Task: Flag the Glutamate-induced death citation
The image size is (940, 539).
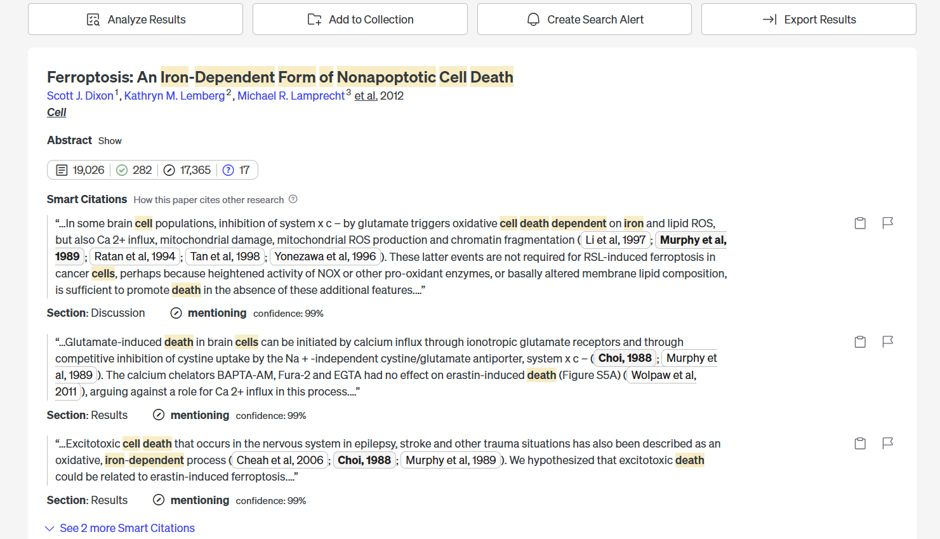Action: pyautogui.click(x=888, y=342)
